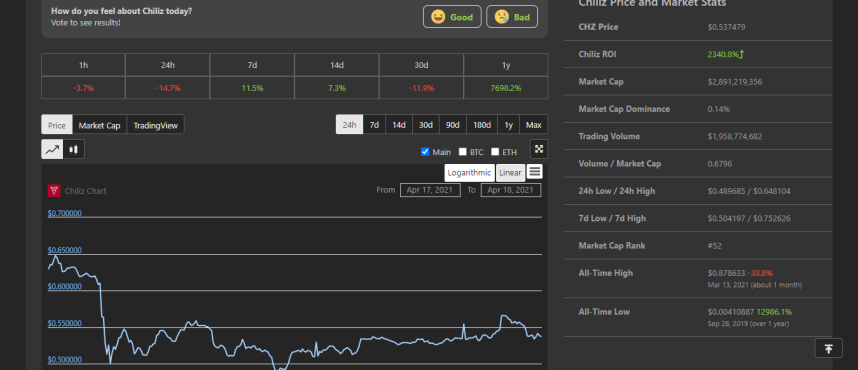
Task: Enable the BTC comparison checkbox
Action: pos(462,152)
